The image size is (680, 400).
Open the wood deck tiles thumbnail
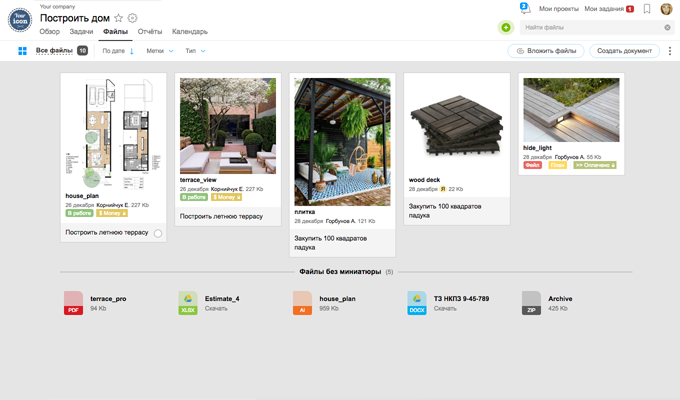[457, 126]
